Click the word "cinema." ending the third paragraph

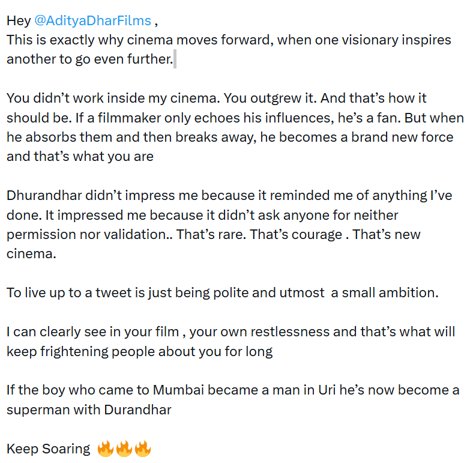click(31, 254)
